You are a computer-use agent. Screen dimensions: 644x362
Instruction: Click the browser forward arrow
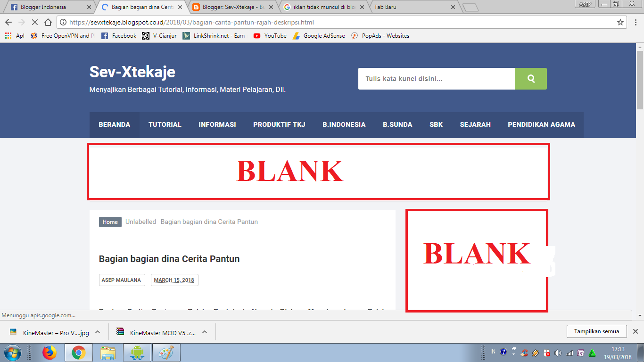point(21,22)
